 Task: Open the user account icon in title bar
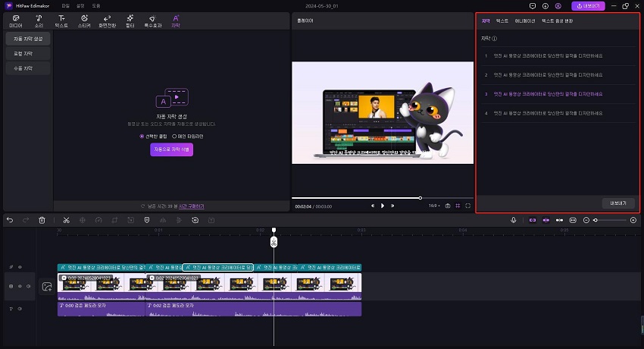coord(558,6)
